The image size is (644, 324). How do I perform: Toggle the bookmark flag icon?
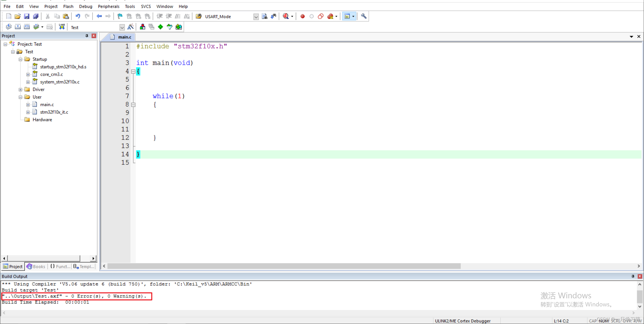tap(120, 16)
